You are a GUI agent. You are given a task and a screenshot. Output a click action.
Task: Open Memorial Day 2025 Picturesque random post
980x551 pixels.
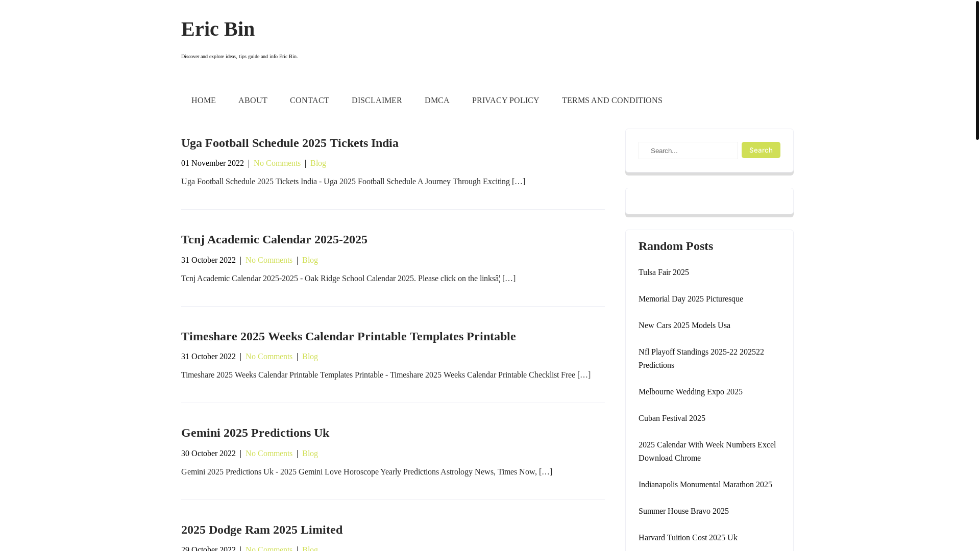coord(691,299)
